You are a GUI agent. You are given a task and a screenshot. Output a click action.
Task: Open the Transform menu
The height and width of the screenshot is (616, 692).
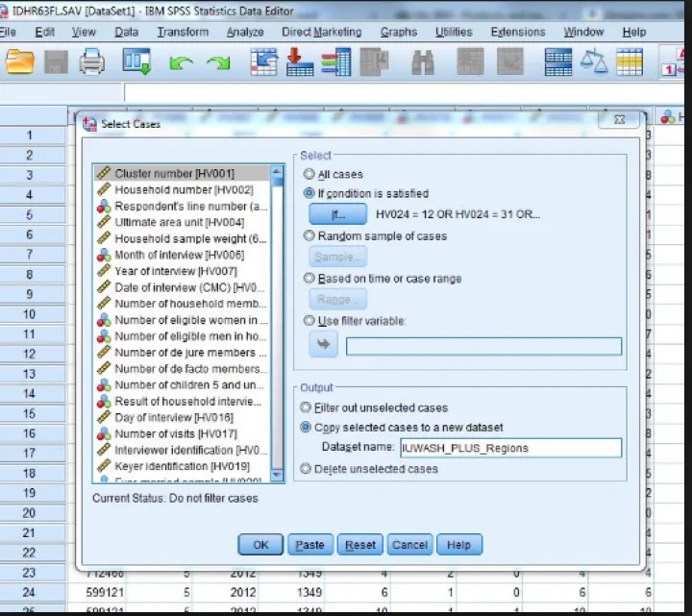click(183, 32)
